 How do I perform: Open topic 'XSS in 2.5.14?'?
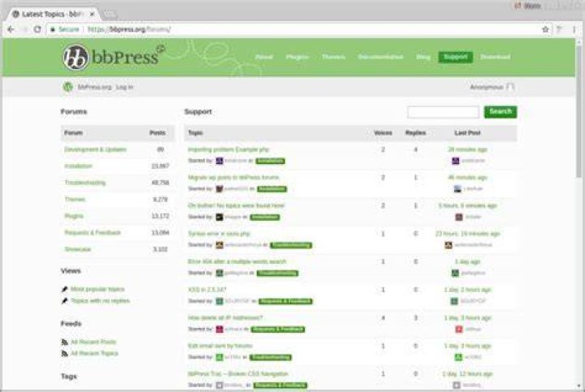[x=207, y=290]
